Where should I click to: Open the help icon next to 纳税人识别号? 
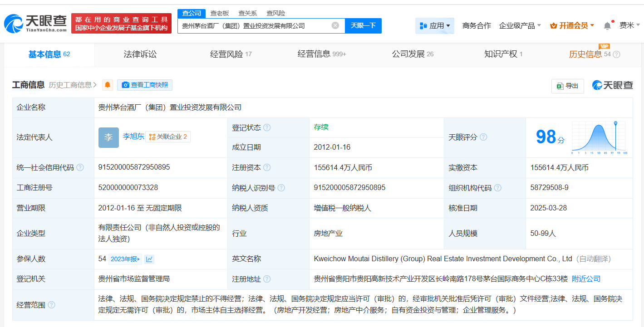pos(281,187)
